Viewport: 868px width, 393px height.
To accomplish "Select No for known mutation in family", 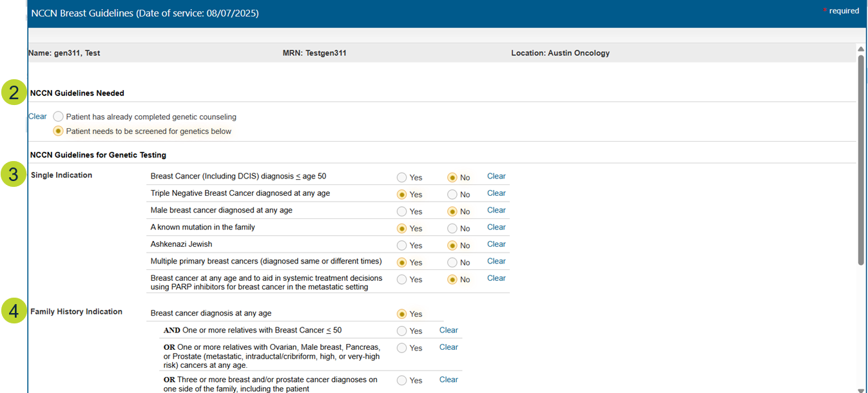I will pos(452,229).
